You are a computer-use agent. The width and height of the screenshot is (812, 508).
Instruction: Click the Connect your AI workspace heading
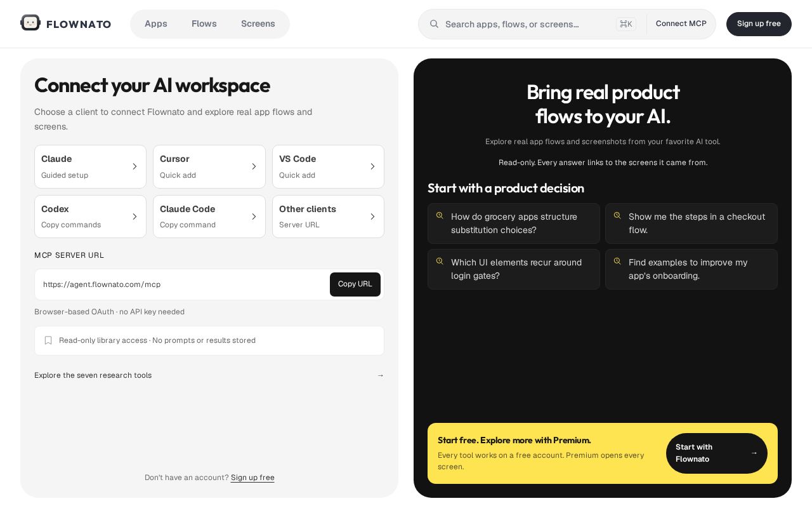152,85
